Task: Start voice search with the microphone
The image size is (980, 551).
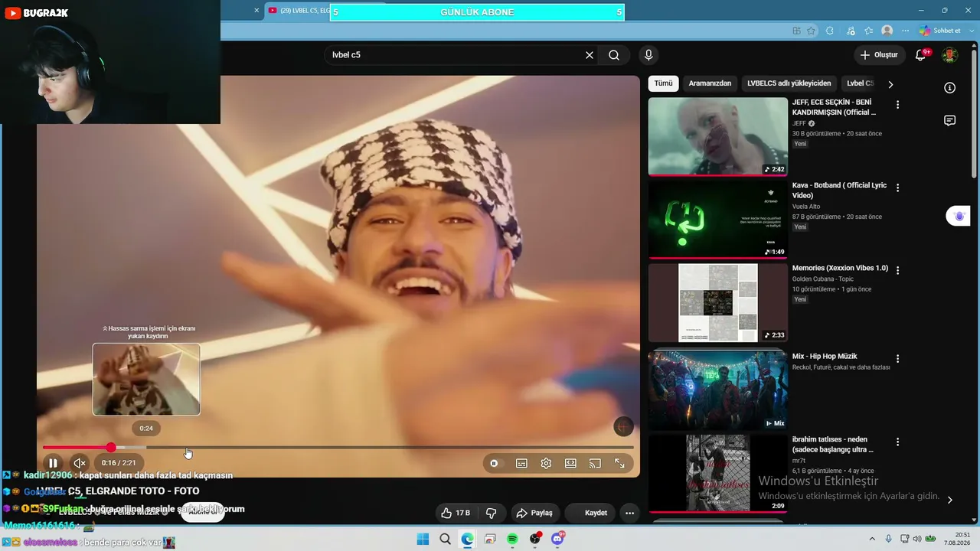Action: (648, 55)
